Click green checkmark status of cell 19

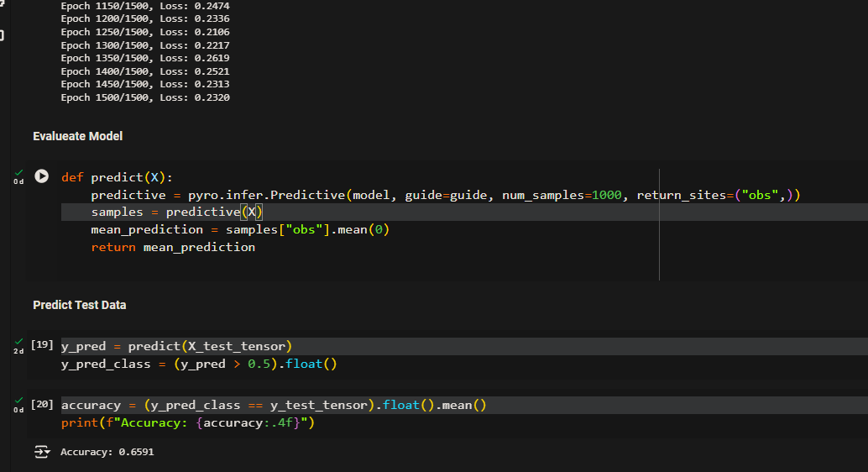(18, 342)
